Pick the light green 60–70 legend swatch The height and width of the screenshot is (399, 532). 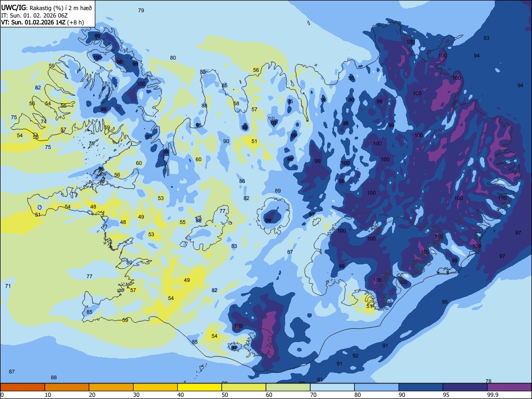(288, 387)
